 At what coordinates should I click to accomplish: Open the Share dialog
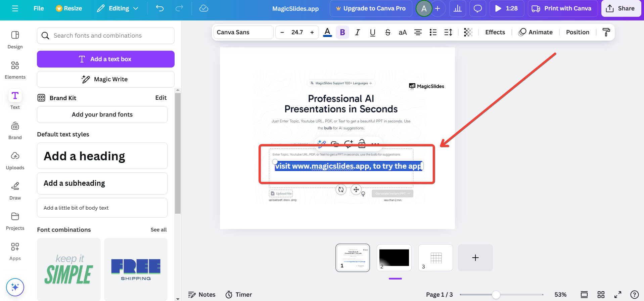tap(621, 8)
